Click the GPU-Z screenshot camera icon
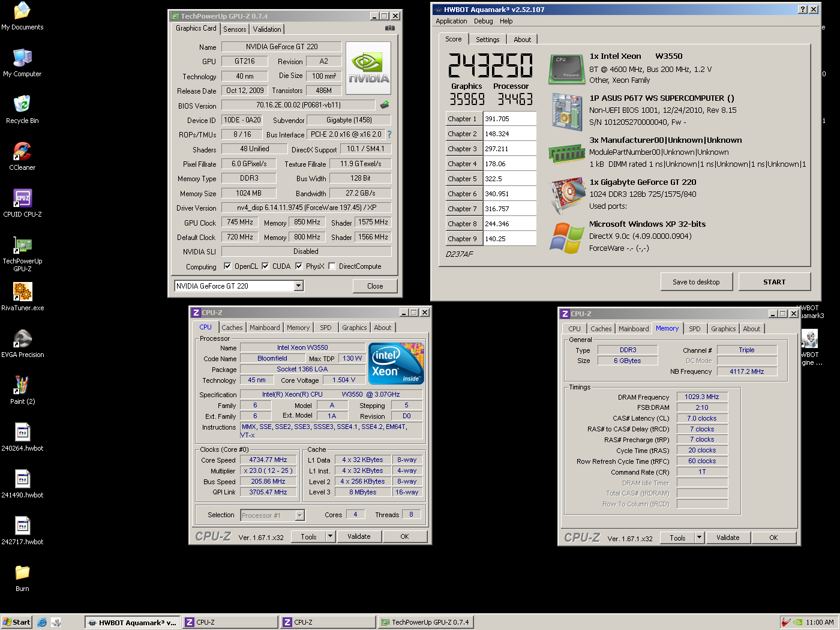The height and width of the screenshot is (630, 840). tap(390, 28)
